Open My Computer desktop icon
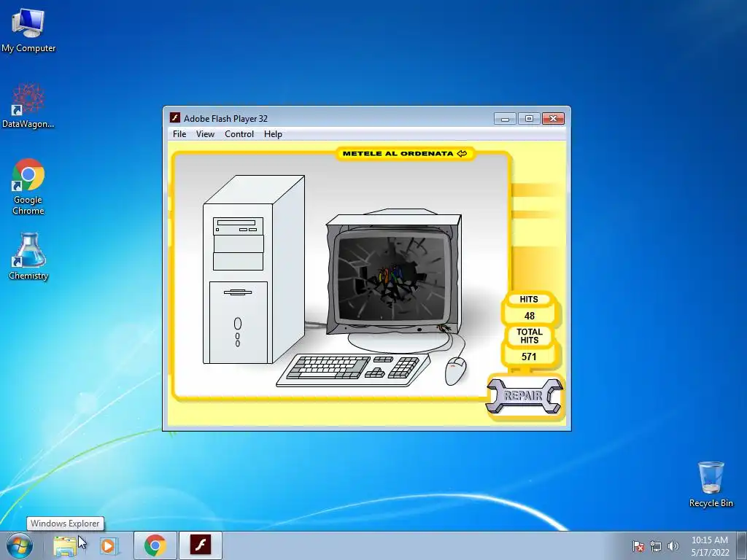This screenshot has width=747, height=560. click(28, 31)
